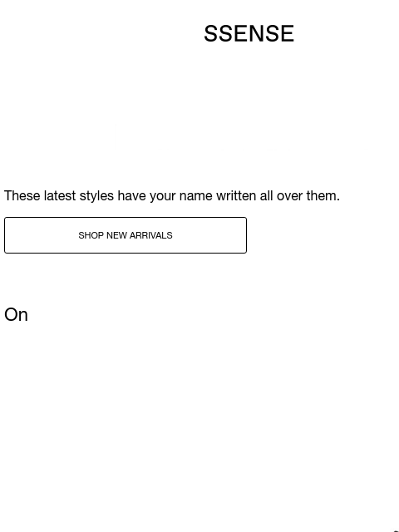Click the SHOP NEW ARRIVALS button
Viewport: 399px width, 532px height.
pyautogui.click(x=126, y=235)
